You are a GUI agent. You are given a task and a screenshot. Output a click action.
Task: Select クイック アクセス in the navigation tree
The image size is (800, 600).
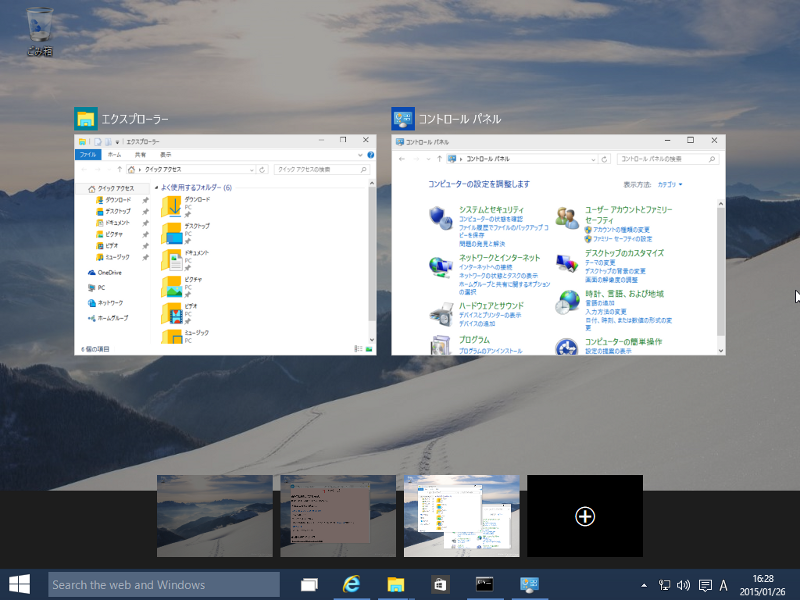116,188
